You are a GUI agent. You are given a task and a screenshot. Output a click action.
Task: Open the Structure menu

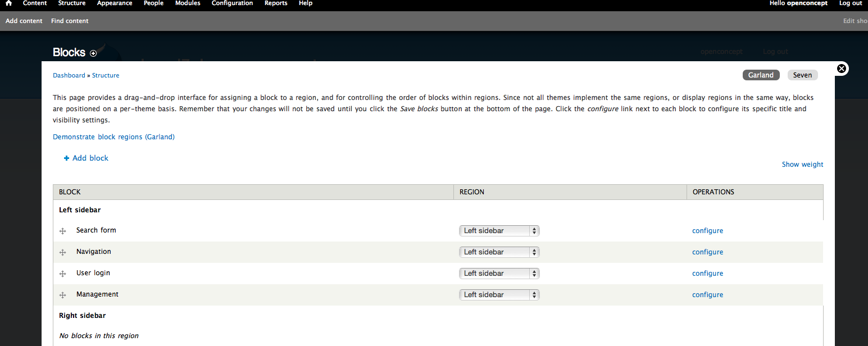click(x=71, y=3)
